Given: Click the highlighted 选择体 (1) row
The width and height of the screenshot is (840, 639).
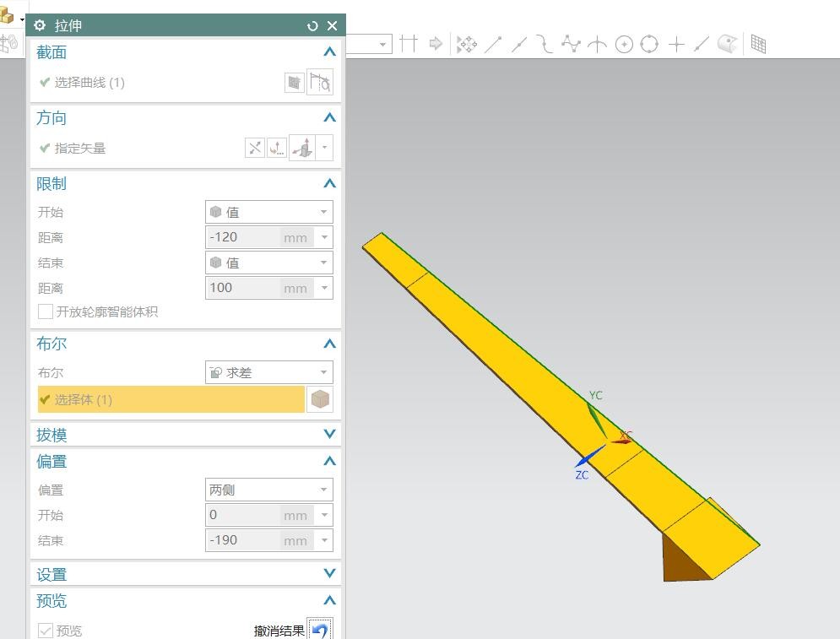Looking at the screenshot, I should [x=171, y=399].
